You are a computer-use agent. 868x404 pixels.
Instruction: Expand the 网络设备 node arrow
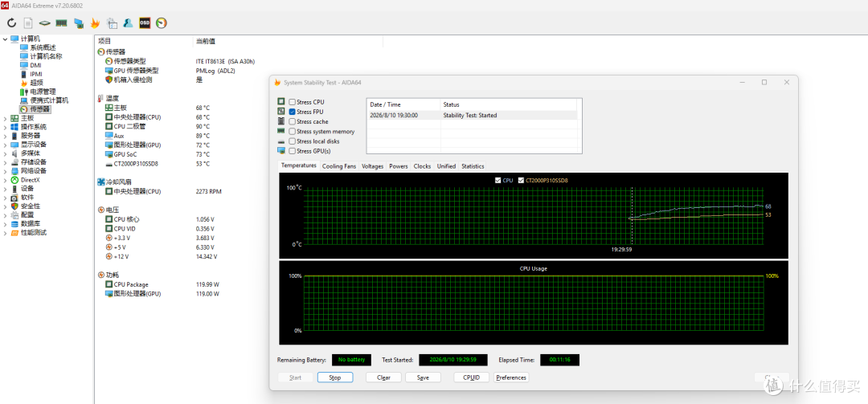click(5, 171)
